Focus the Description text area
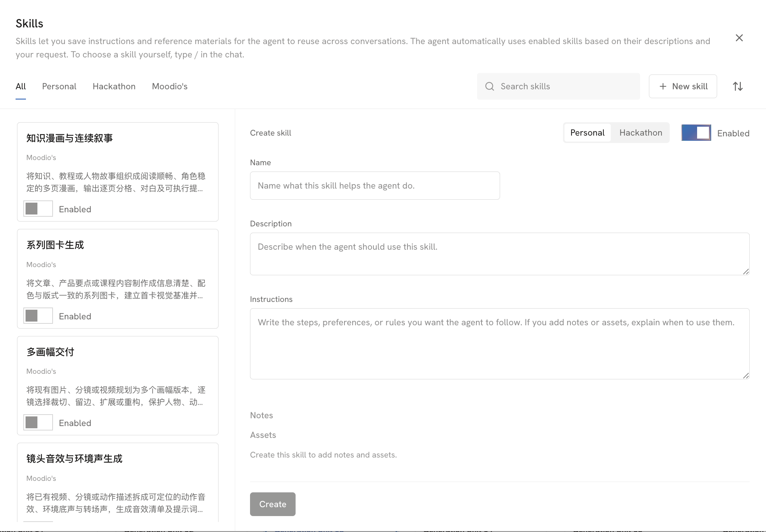The image size is (766, 532). pyautogui.click(x=500, y=254)
